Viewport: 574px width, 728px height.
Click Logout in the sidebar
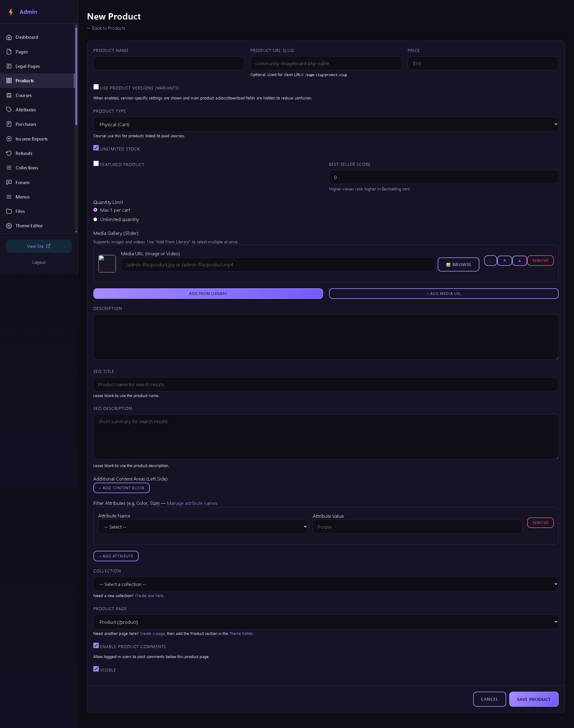39,262
